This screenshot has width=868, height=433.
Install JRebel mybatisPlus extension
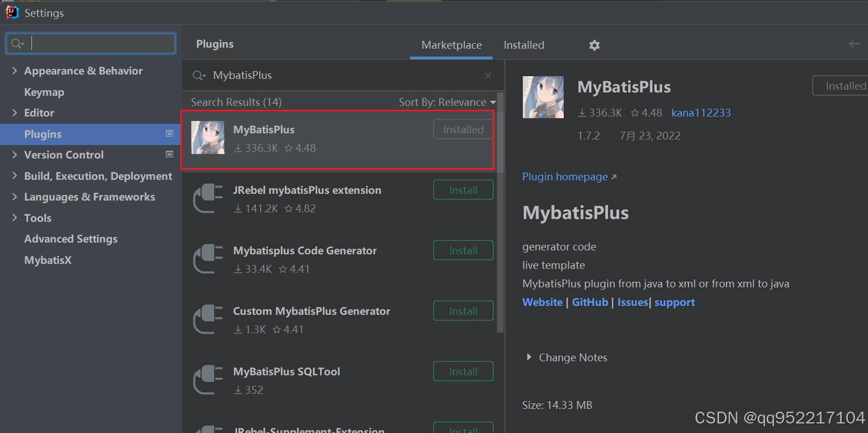(463, 190)
